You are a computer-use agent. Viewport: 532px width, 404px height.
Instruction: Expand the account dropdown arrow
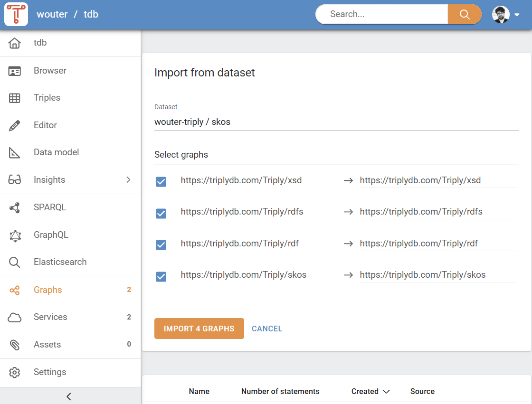(517, 15)
